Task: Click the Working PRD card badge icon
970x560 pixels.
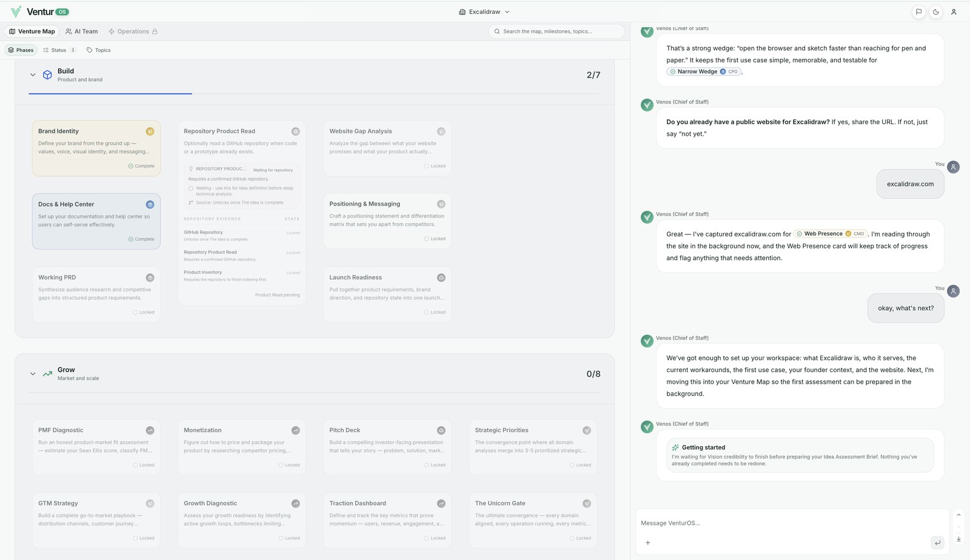Action: point(150,278)
